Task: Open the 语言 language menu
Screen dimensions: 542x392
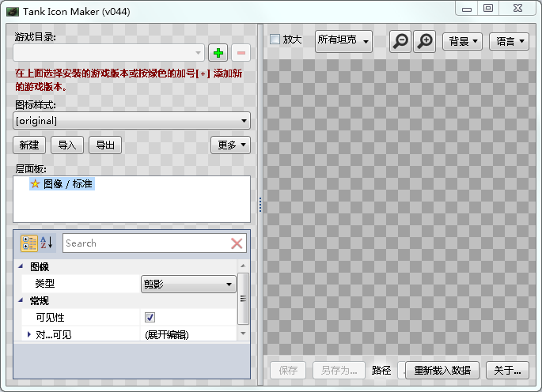Action: tap(509, 41)
